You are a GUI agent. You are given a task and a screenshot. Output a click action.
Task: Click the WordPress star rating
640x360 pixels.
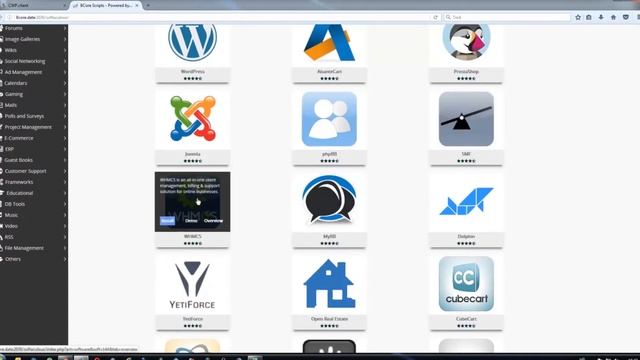(192, 78)
